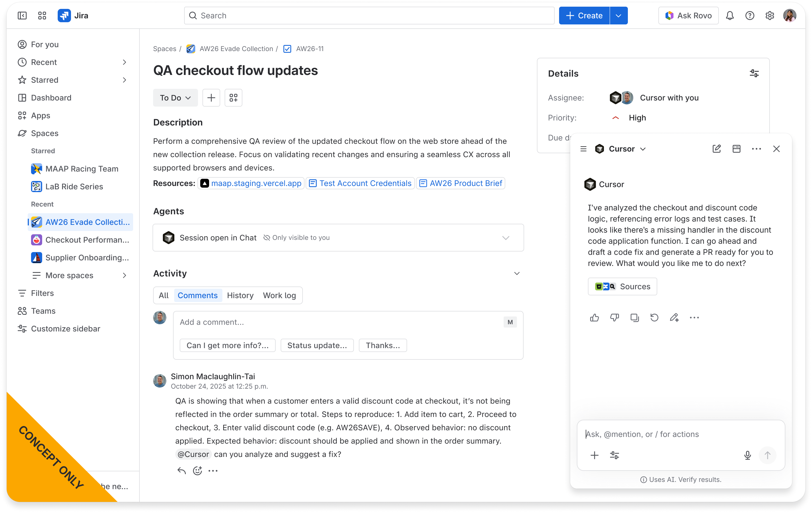This screenshot has width=812, height=513.
Task: Open the Test Account Credentials link
Action: pos(360,183)
